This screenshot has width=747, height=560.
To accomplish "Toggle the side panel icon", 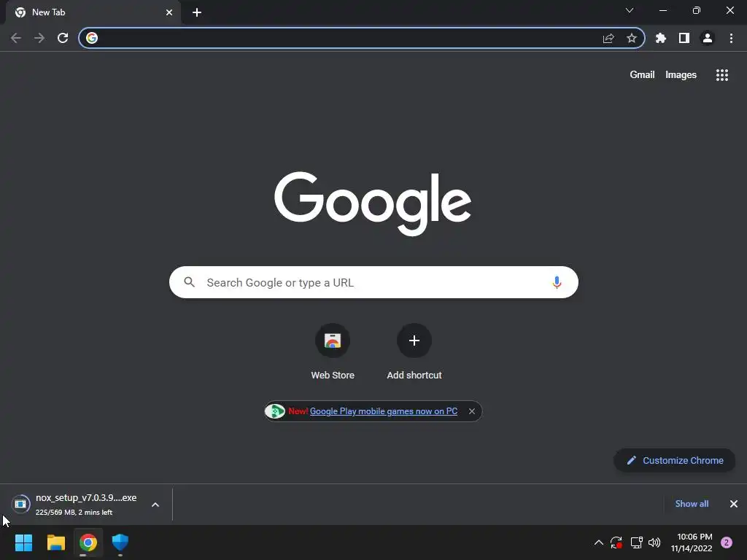I will click(x=684, y=38).
